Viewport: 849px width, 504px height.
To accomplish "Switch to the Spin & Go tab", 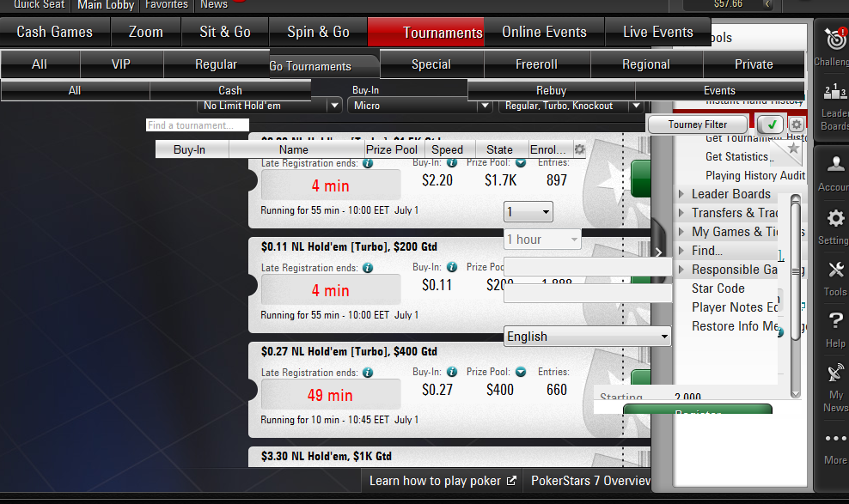I will [318, 32].
